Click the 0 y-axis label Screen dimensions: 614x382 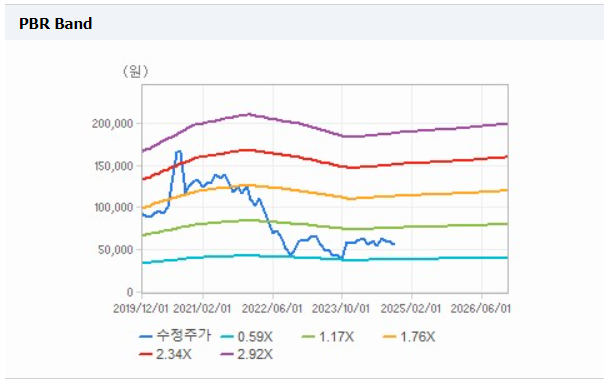[130, 292]
